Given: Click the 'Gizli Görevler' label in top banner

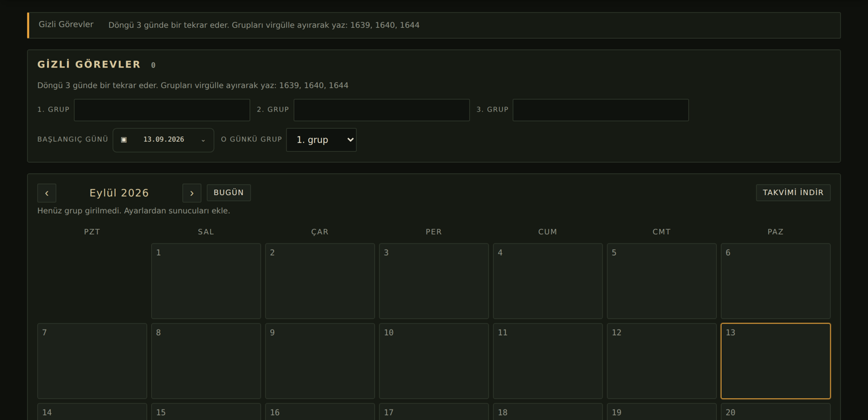Looking at the screenshot, I should (66, 25).
